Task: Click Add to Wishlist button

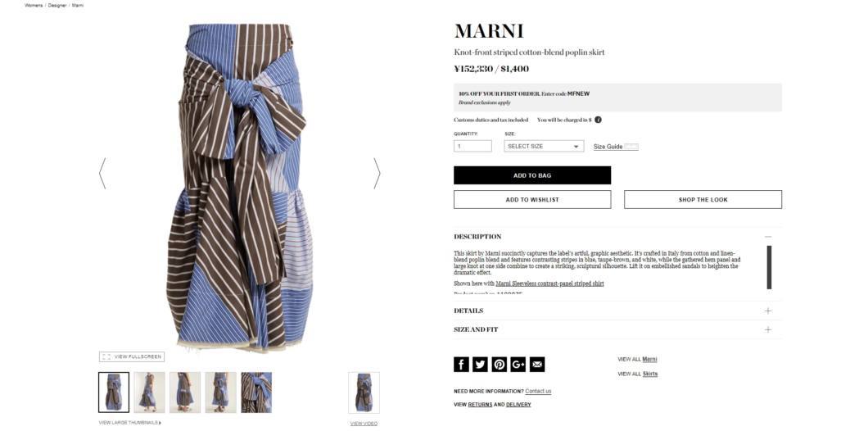Action: pyautogui.click(x=532, y=199)
